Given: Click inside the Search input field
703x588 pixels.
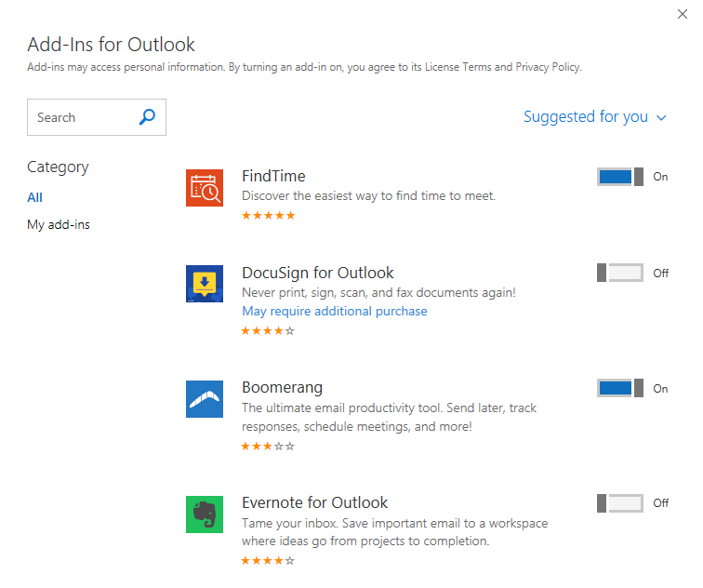Looking at the screenshot, I should point(97,117).
